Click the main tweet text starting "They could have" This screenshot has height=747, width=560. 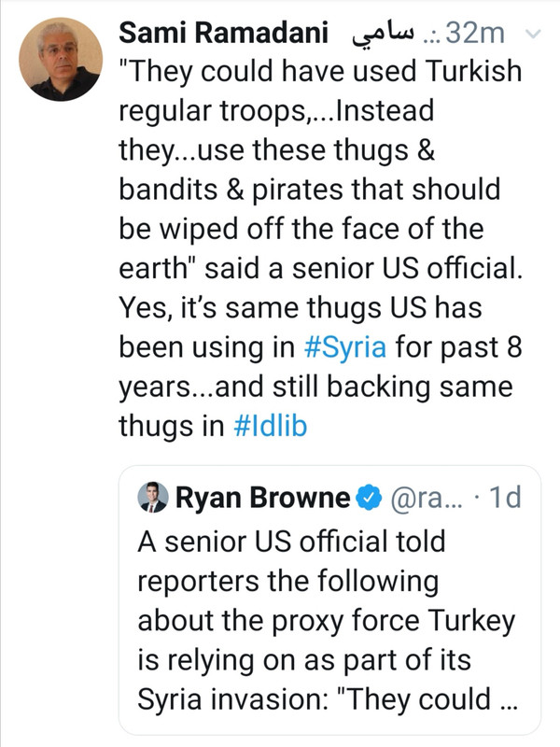click(x=320, y=247)
